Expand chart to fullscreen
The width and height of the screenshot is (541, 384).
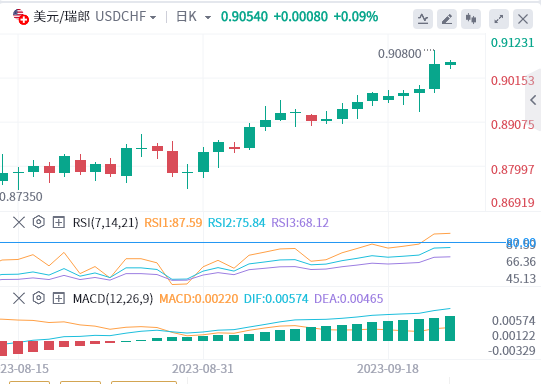(x=499, y=19)
